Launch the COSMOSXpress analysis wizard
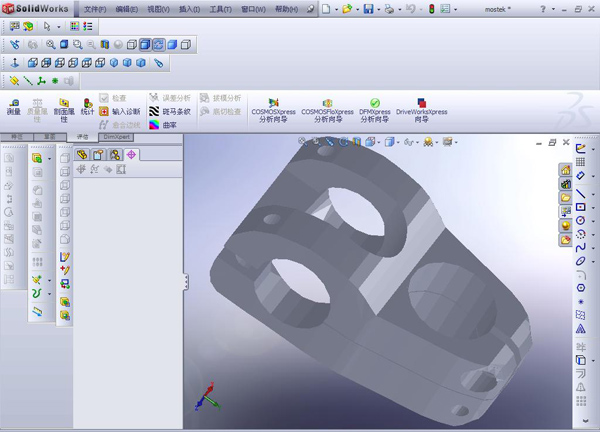The width and height of the screenshot is (600, 432). pos(272,109)
